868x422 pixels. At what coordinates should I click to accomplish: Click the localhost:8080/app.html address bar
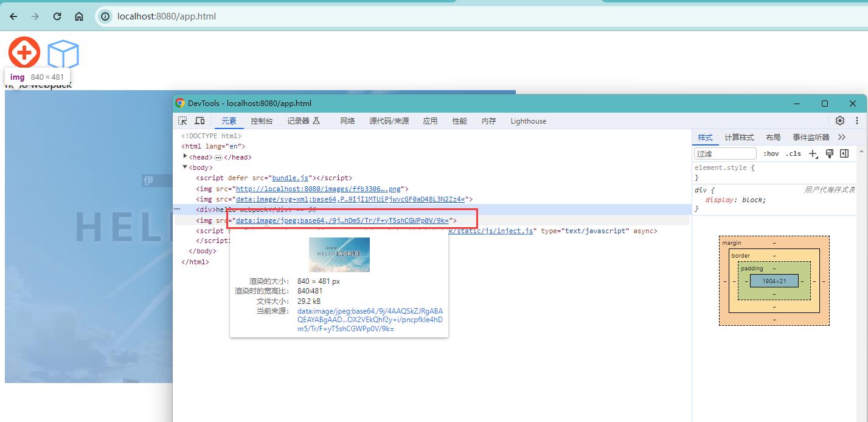481,16
